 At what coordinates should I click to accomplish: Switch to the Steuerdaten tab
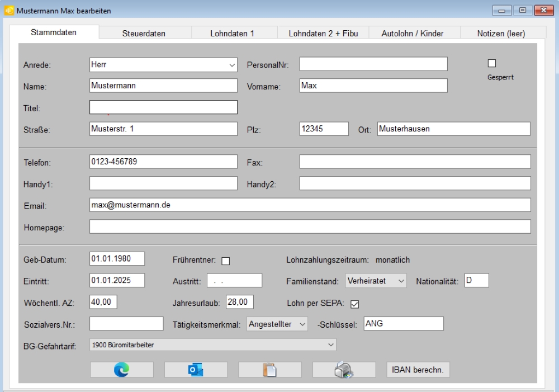[144, 34]
